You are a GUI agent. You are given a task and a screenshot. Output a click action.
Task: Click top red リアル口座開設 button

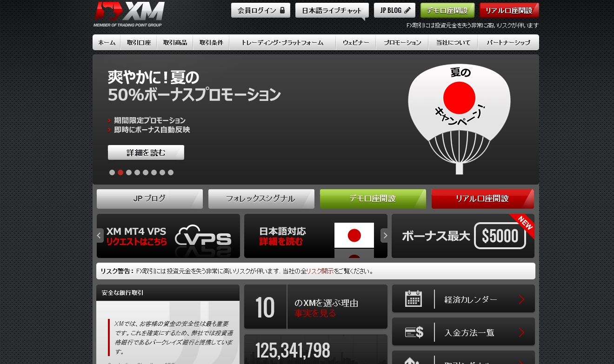pos(509,10)
